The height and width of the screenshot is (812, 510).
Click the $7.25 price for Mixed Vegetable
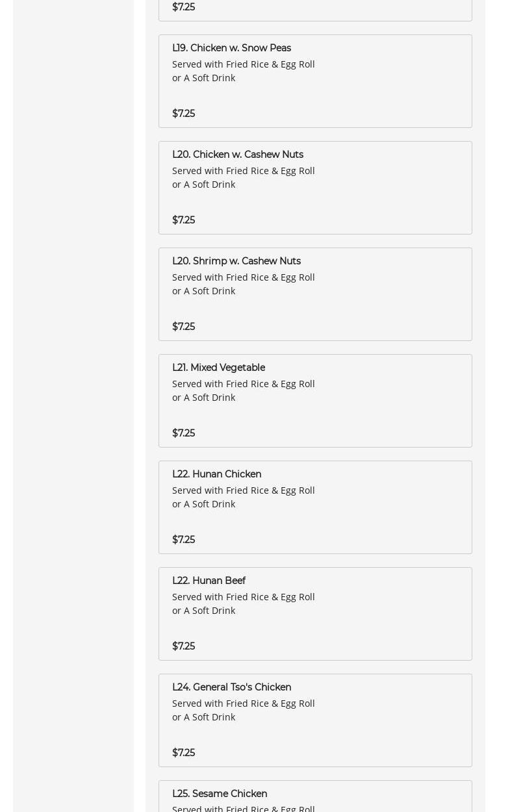(x=183, y=433)
